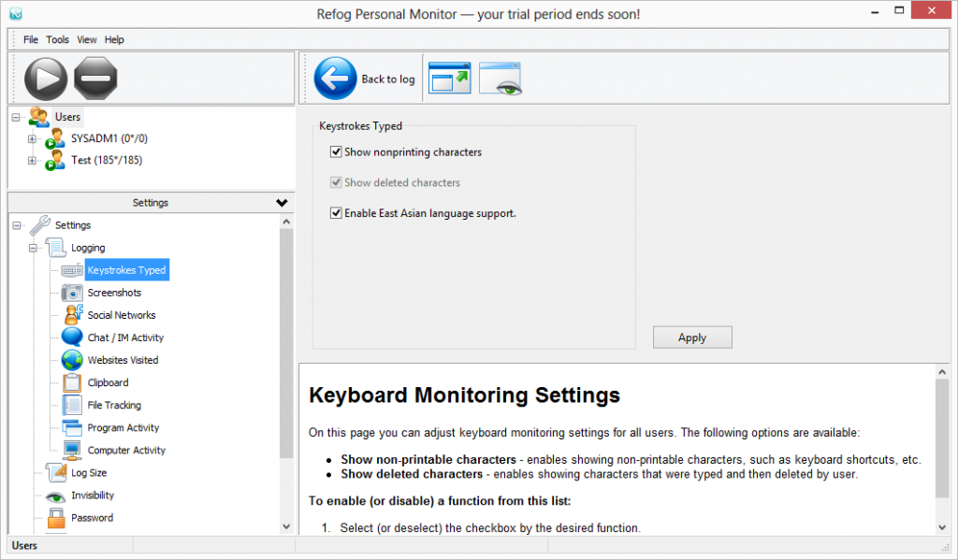Viewport: 958px width, 560px height.
Task: Collapse the Settings panel chevron
Action: tap(282, 203)
